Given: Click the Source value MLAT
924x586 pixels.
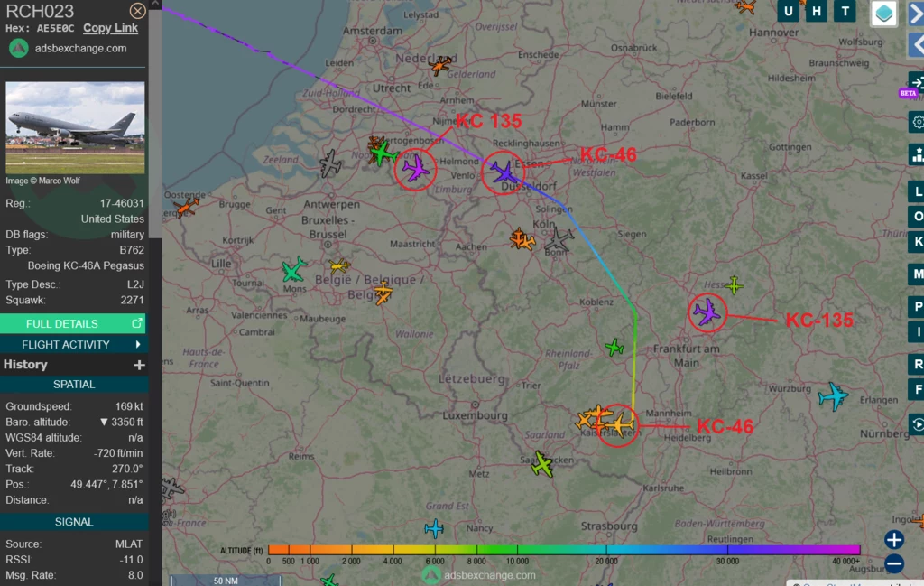Looking at the screenshot, I should (x=129, y=544).
